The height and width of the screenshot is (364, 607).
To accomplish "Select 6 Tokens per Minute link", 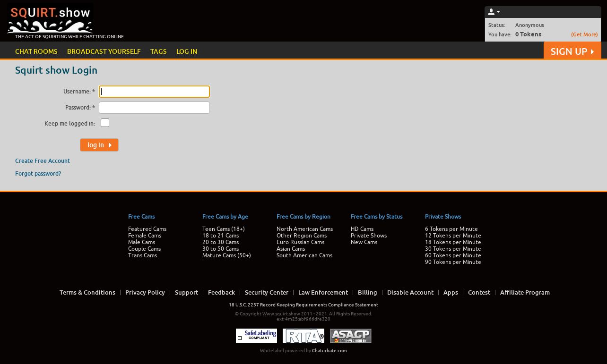I will 451,229.
